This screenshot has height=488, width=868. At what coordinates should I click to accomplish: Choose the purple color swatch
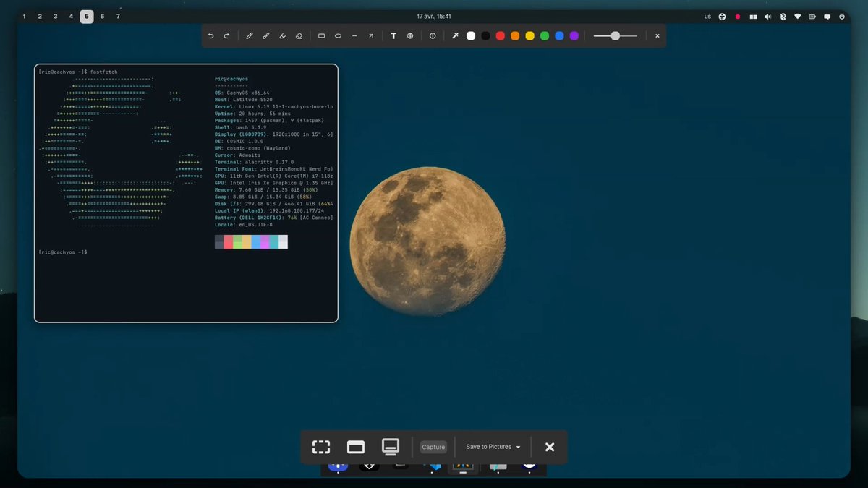click(x=574, y=35)
